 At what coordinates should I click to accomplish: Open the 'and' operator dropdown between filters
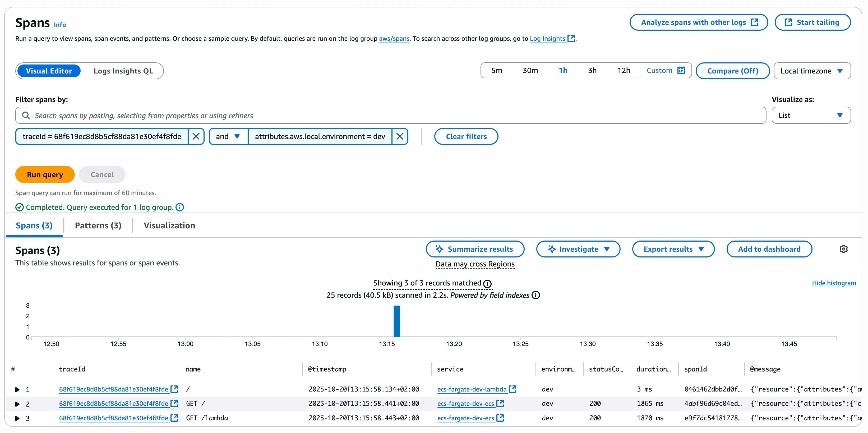[228, 136]
